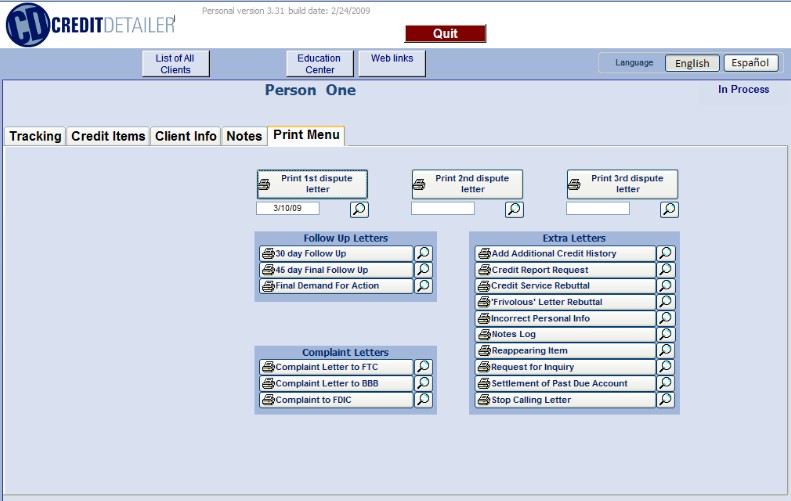Preview the Complaint Letter to FTC
Viewport: 791px width, 501px height.
point(423,367)
